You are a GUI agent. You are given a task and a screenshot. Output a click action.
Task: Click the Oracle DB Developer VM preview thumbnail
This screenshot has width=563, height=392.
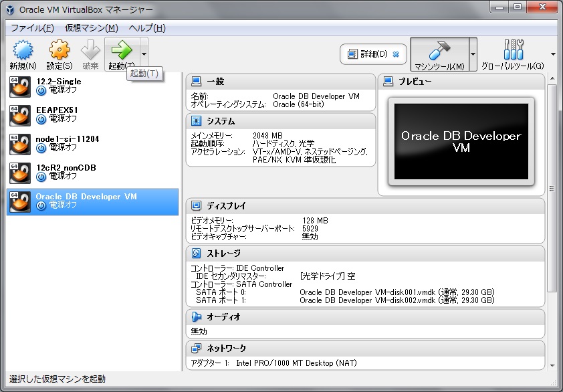[461, 142]
